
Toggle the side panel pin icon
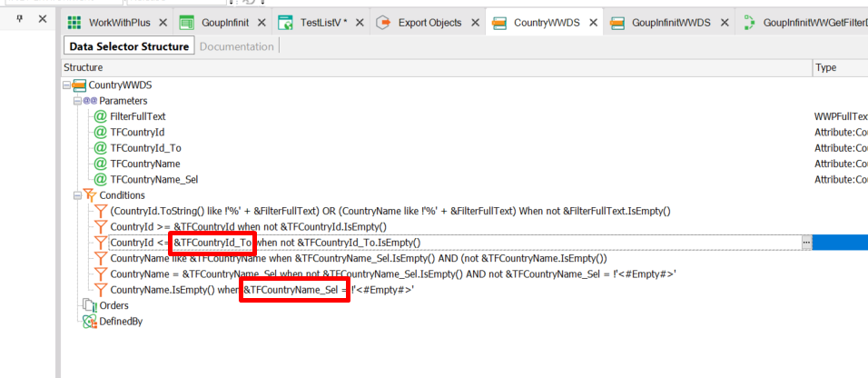[20, 19]
